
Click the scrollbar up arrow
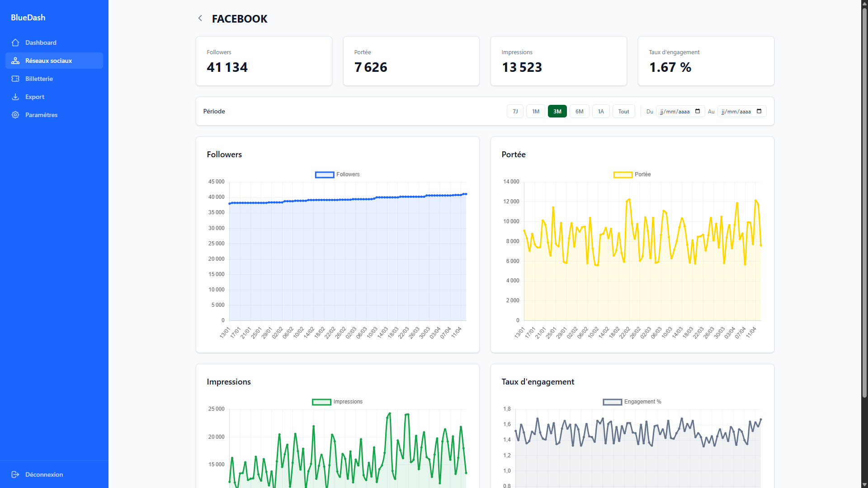click(864, 3)
